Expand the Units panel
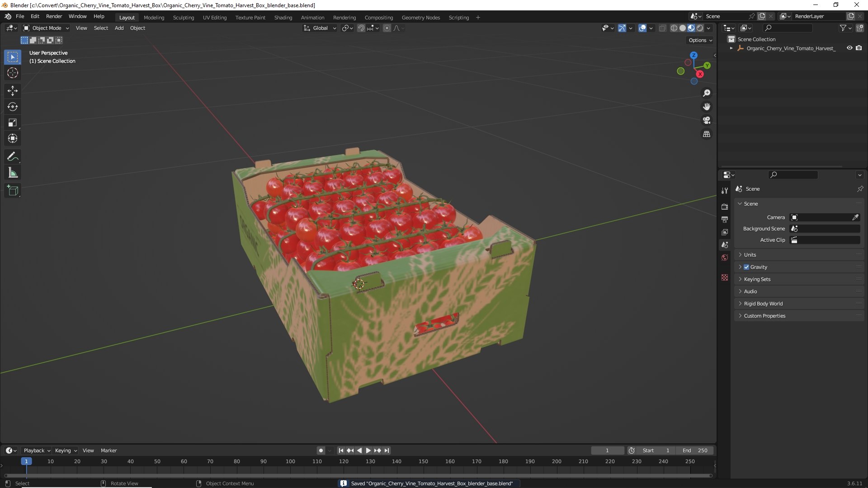The image size is (868, 488). [799, 255]
